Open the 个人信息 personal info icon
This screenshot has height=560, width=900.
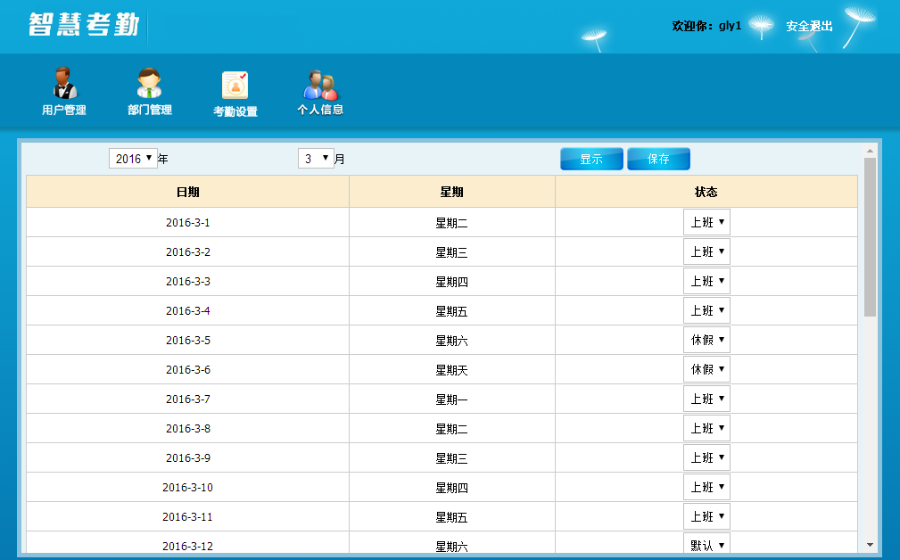320,92
